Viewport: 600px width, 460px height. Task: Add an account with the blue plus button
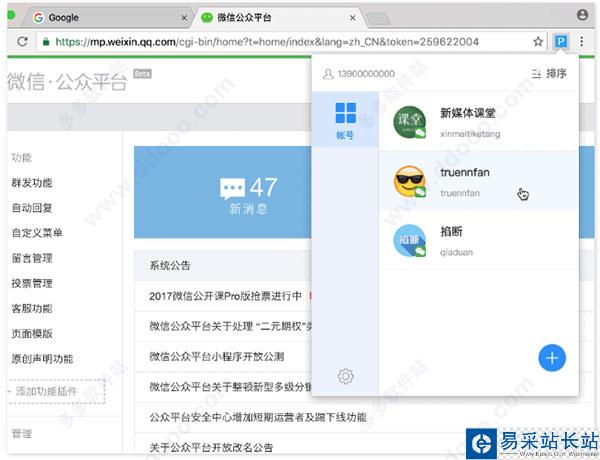552,358
